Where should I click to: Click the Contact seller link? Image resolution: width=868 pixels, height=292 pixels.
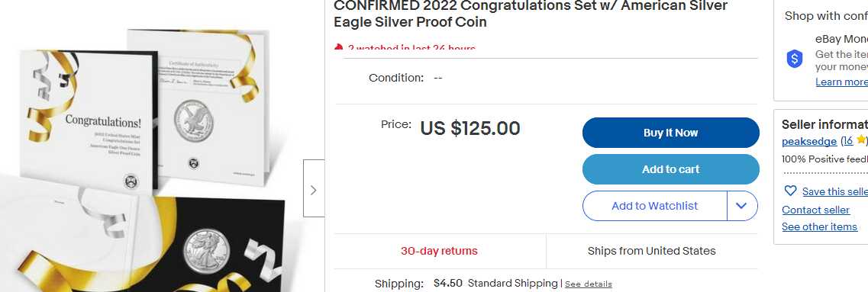[x=815, y=210]
